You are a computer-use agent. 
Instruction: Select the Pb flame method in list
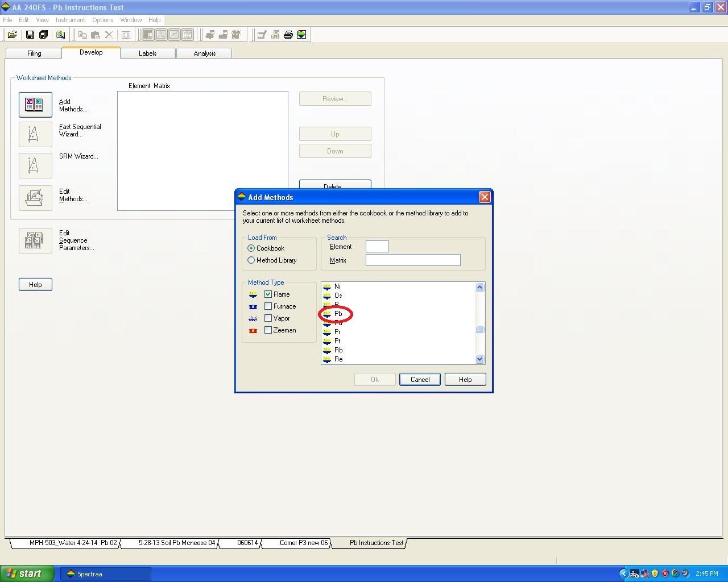[338, 314]
